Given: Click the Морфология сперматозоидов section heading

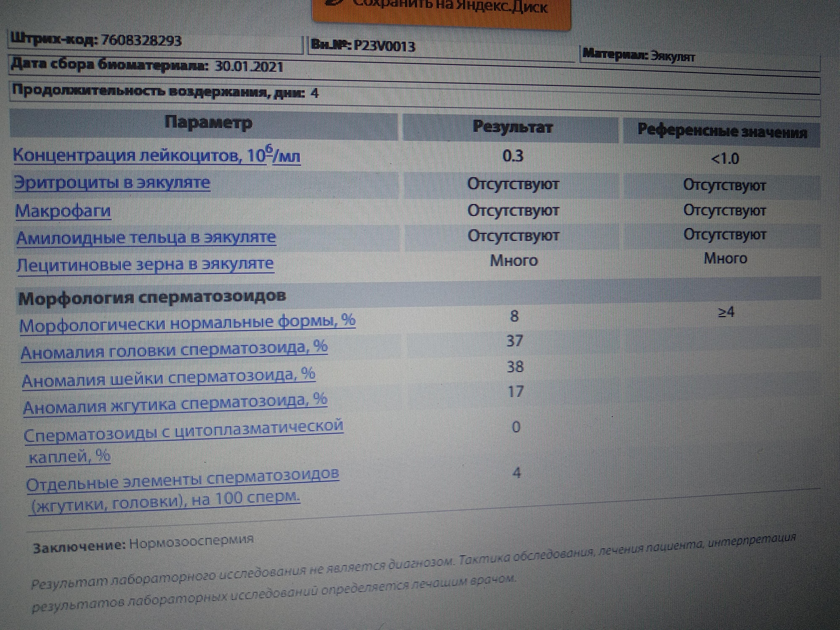Looking at the screenshot, I should pos(152,297).
